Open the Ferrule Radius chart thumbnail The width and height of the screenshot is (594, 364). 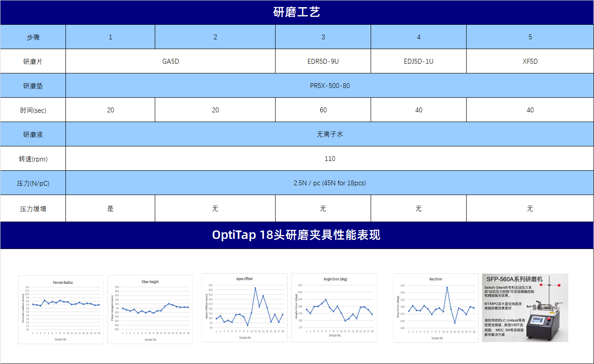tap(61, 310)
